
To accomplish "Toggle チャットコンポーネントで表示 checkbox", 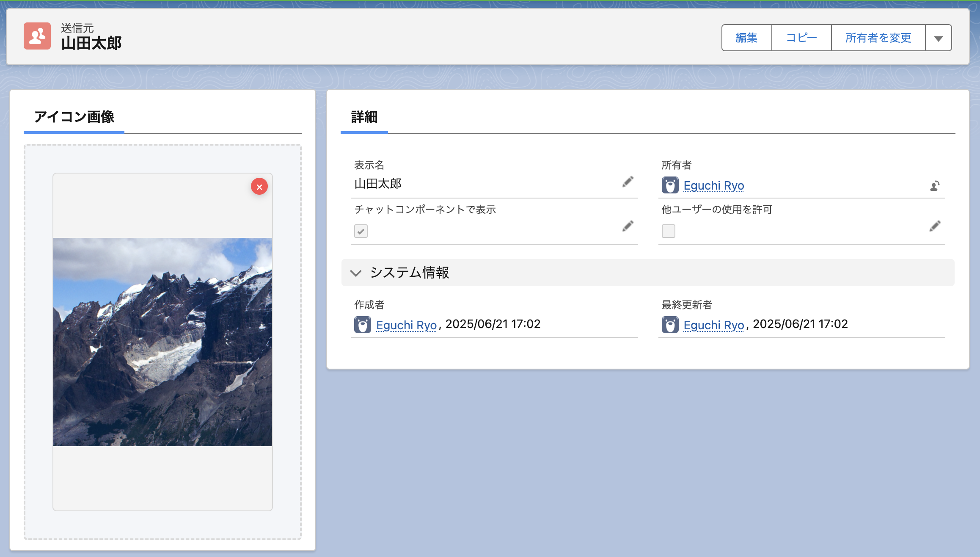I will (x=361, y=231).
